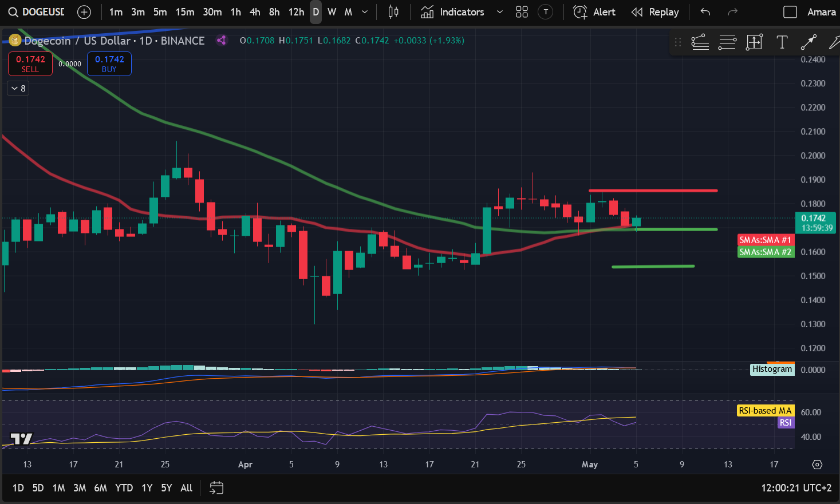The image size is (840, 504).
Task: Open the layout setup grid icon
Action: 522,12
